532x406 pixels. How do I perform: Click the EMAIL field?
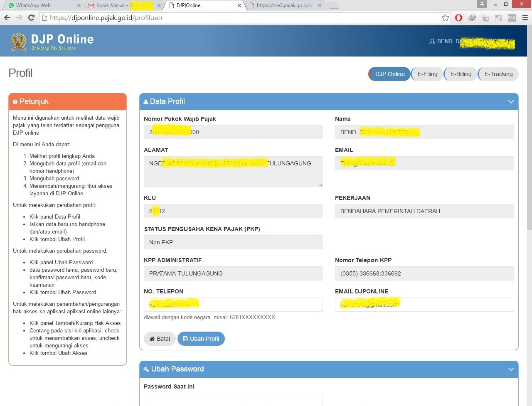424,163
